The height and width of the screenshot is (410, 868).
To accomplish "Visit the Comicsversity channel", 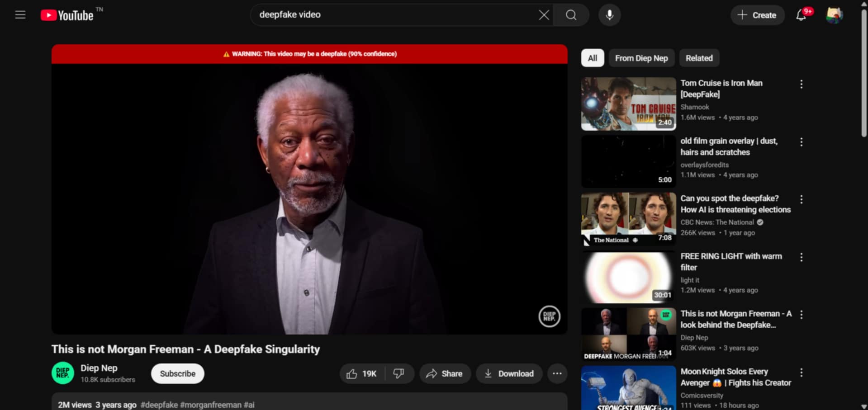I will [x=702, y=396].
